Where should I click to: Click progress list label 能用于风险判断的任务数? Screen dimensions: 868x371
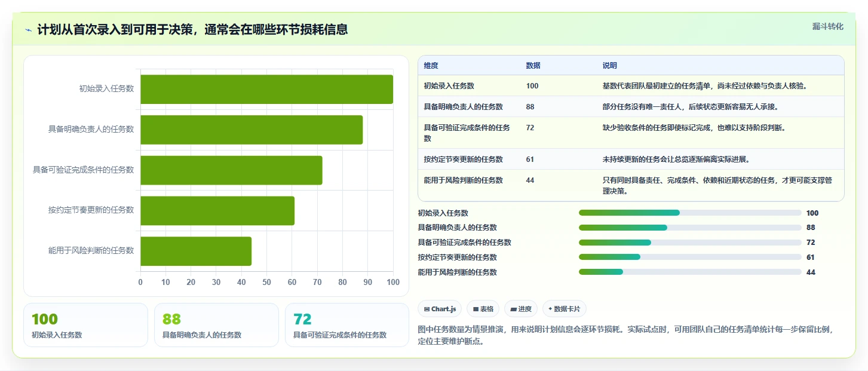[x=458, y=272]
